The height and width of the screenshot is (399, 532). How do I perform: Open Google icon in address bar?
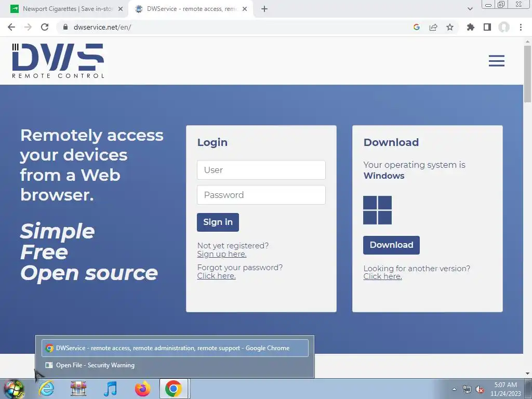[417, 27]
